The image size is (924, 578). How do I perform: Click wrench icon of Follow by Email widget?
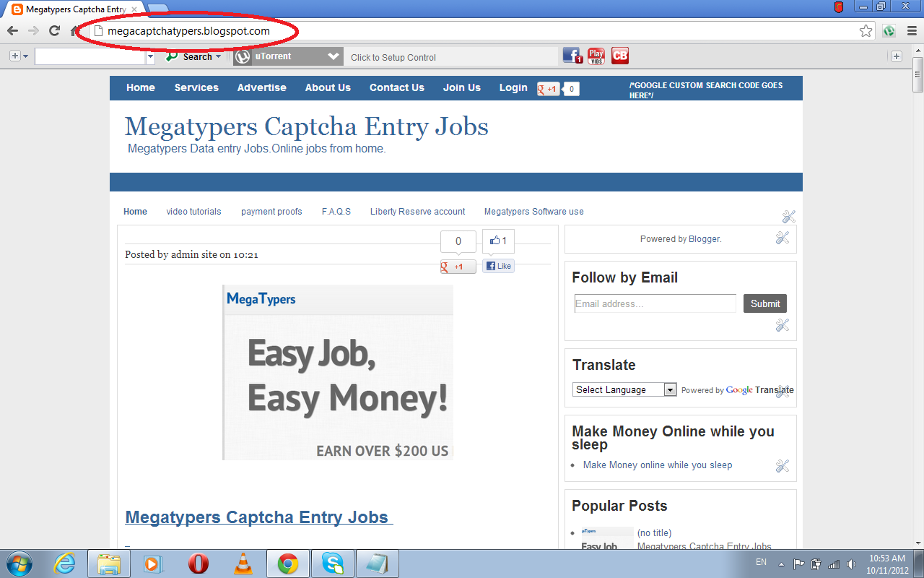pyautogui.click(x=783, y=325)
